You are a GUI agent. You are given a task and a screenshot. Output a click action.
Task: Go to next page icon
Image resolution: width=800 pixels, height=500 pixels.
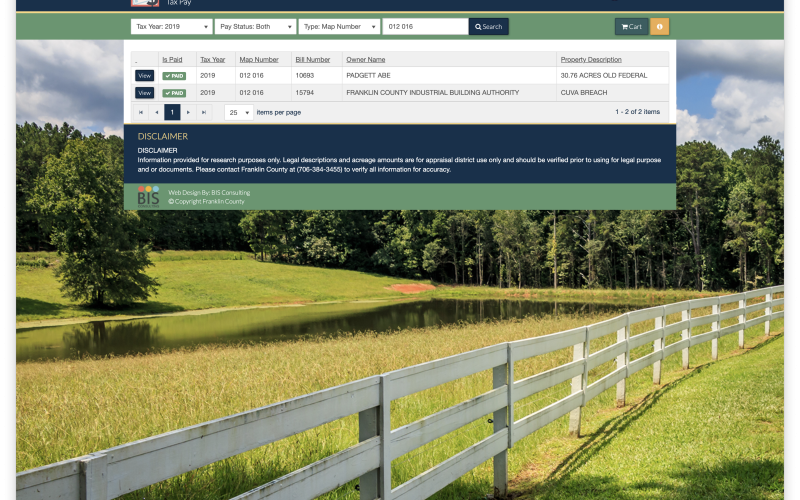click(x=188, y=112)
